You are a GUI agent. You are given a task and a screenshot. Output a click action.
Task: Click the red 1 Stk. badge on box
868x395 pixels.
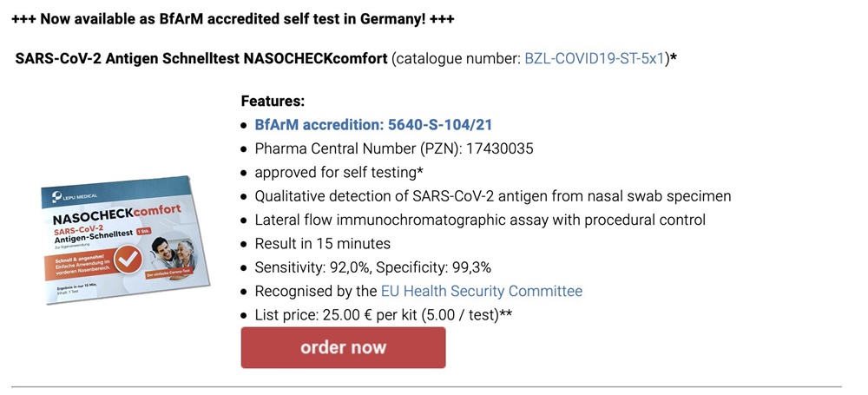[142, 233]
